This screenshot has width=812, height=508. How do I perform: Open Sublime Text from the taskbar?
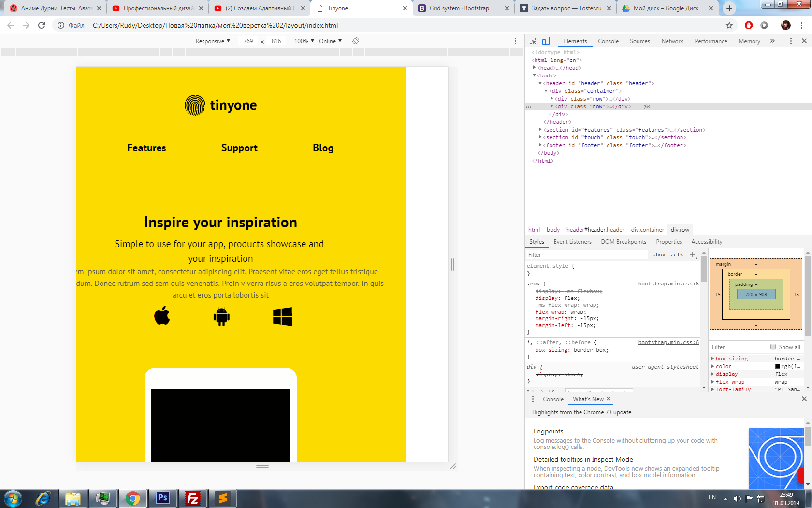pyautogui.click(x=223, y=498)
